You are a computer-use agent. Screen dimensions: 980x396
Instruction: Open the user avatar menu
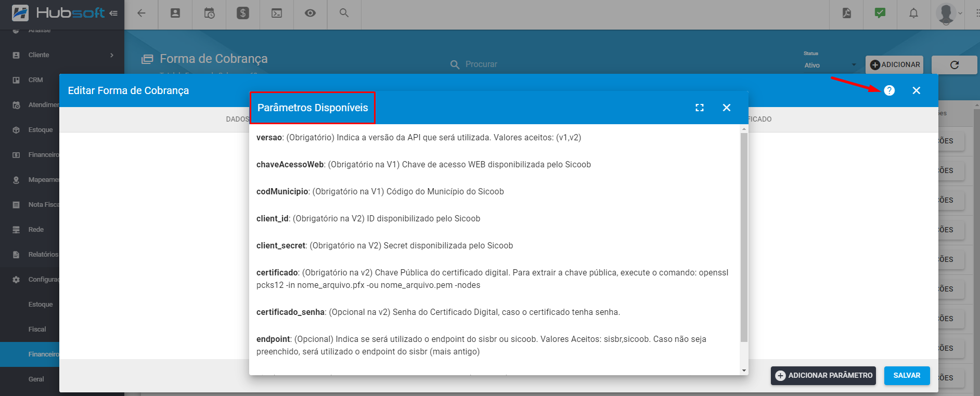click(949, 14)
